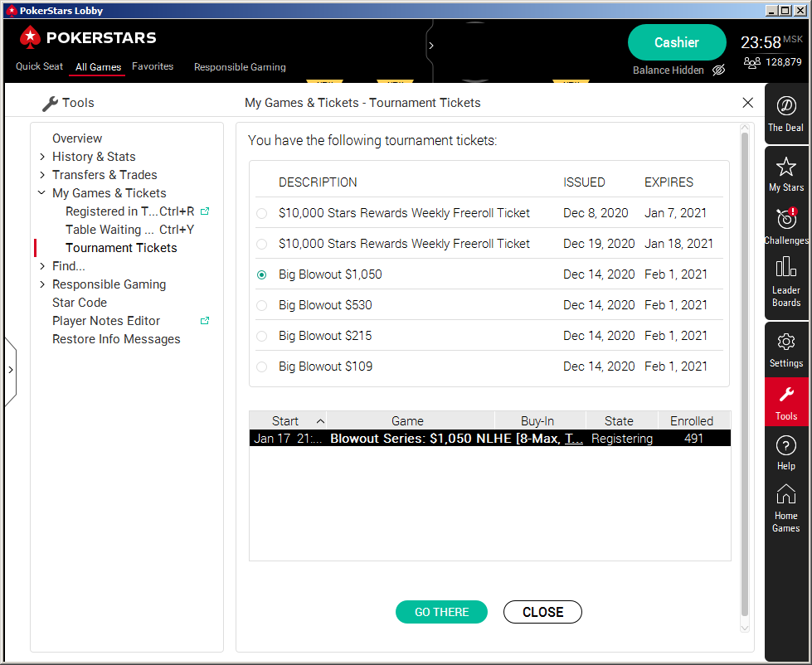Screen dimensions: 812x665
Task: Open Restore Info Messages item
Action: pos(116,339)
